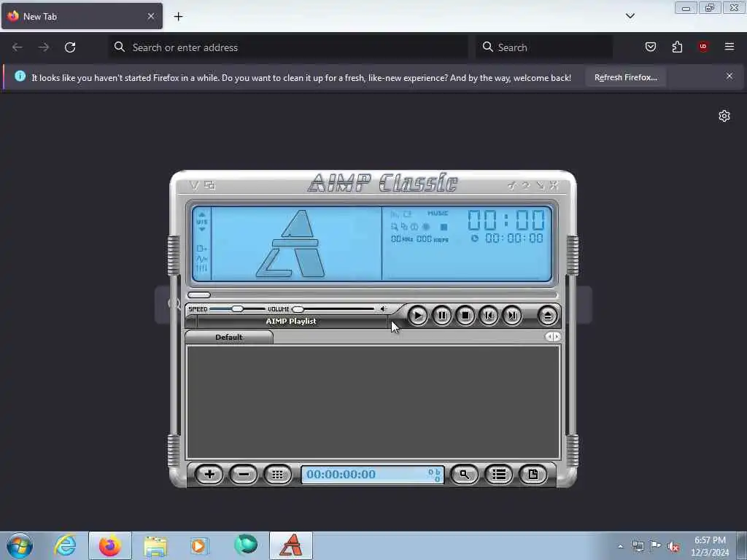Stop playback in AIMP
The height and width of the screenshot is (560, 747).
pos(465,316)
